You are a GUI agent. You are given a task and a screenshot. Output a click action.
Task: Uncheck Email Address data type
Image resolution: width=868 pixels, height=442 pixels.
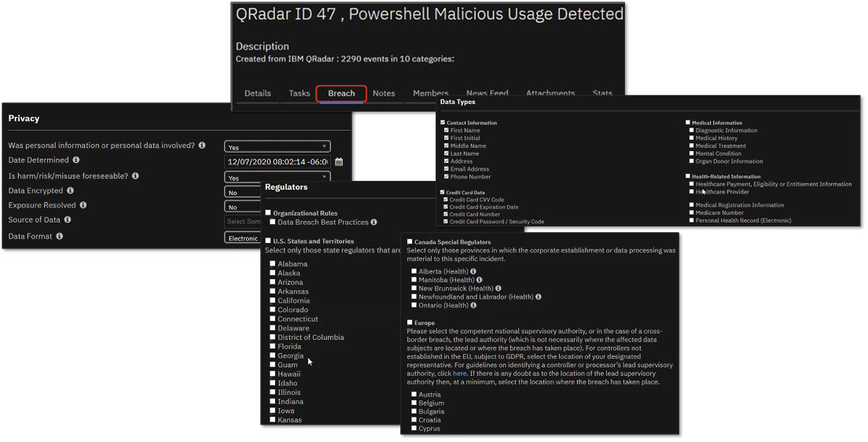point(446,169)
